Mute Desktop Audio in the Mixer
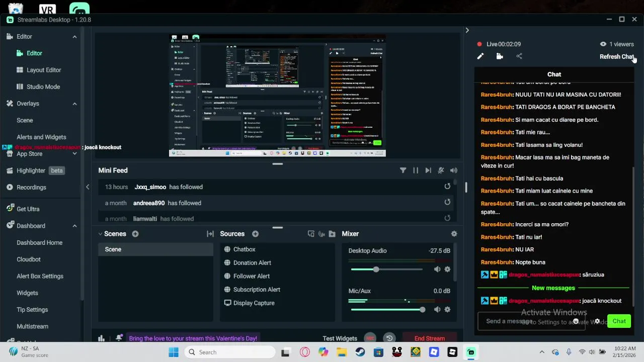The width and height of the screenshot is (644, 362). tap(437, 269)
